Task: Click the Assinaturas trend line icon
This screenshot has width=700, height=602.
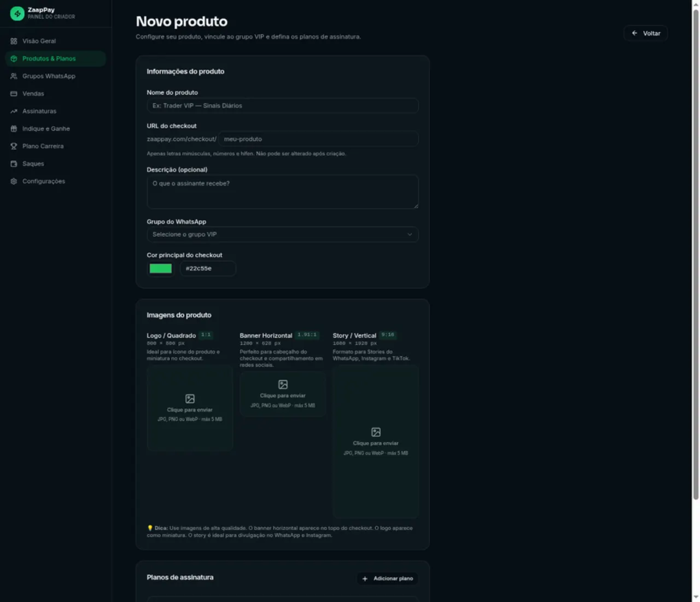Action: click(x=14, y=111)
